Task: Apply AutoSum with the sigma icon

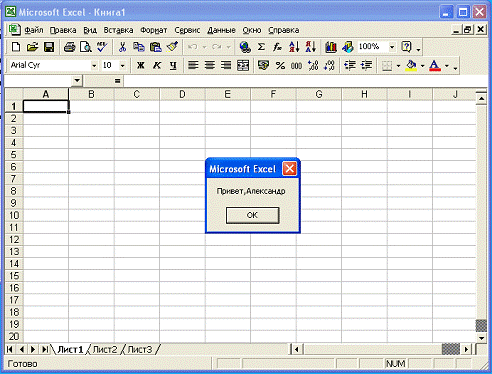Action: [262, 47]
